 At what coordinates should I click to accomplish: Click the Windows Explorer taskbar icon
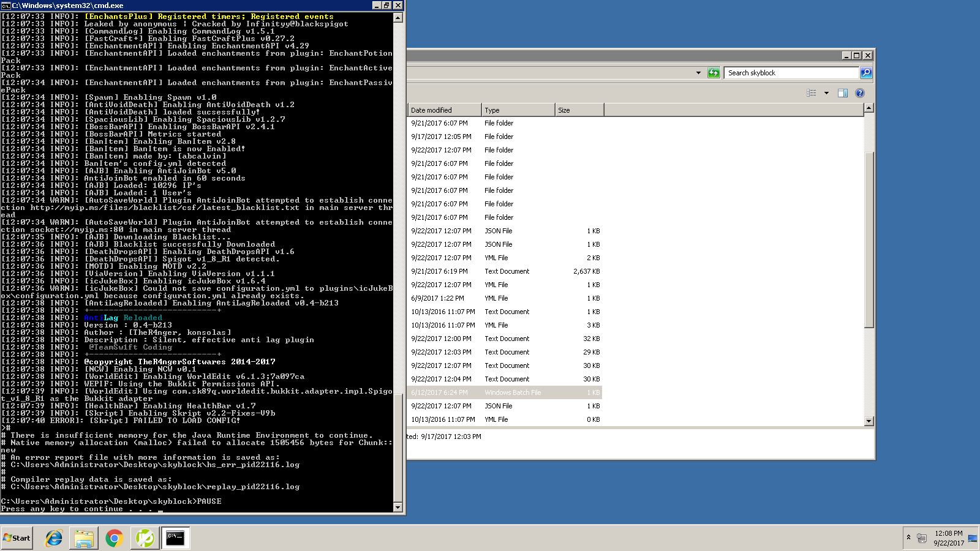click(84, 538)
